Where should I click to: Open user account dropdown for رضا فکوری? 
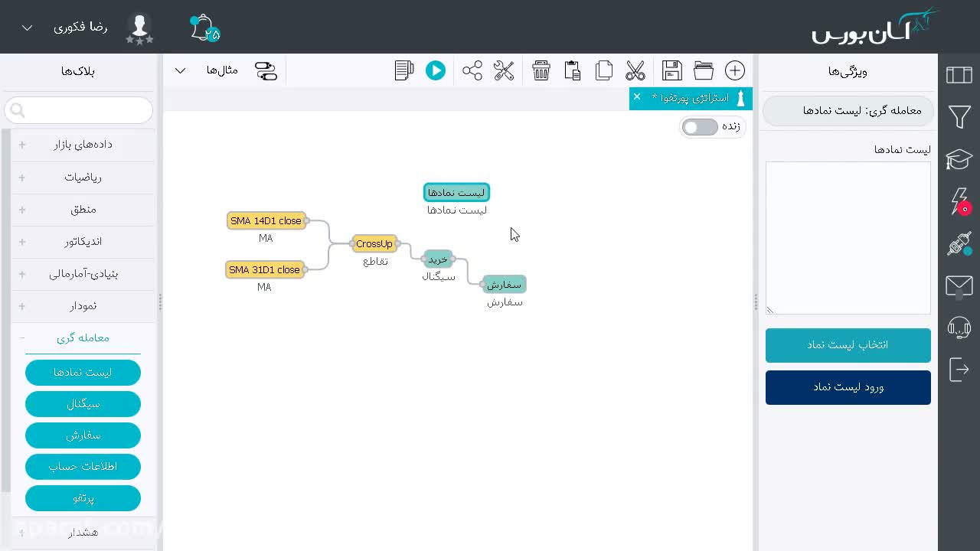pos(27,28)
